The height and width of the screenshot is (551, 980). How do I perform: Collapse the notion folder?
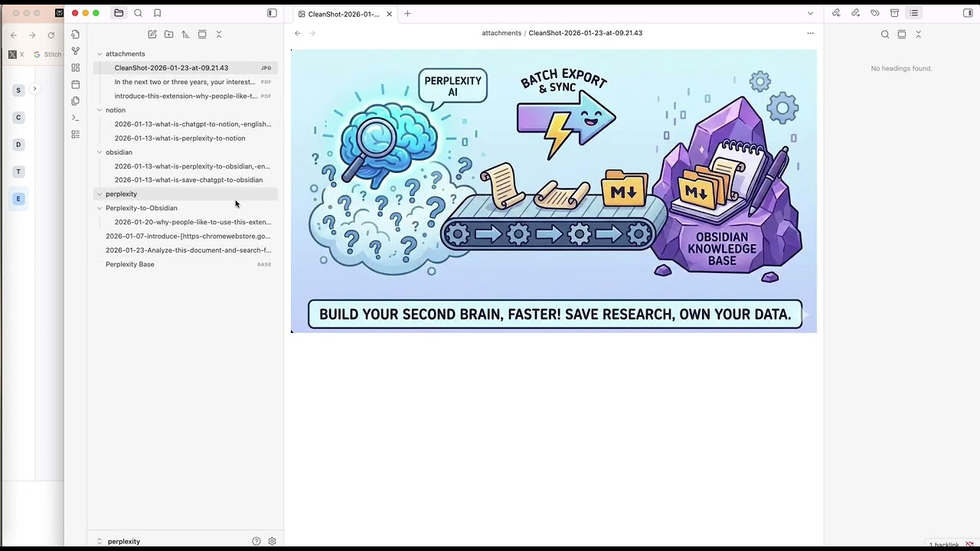click(x=100, y=110)
